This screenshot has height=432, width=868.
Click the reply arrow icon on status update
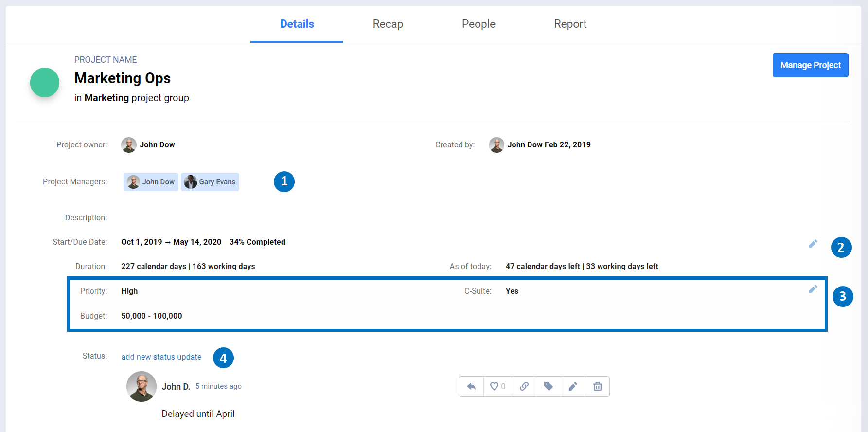(x=471, y=386)
